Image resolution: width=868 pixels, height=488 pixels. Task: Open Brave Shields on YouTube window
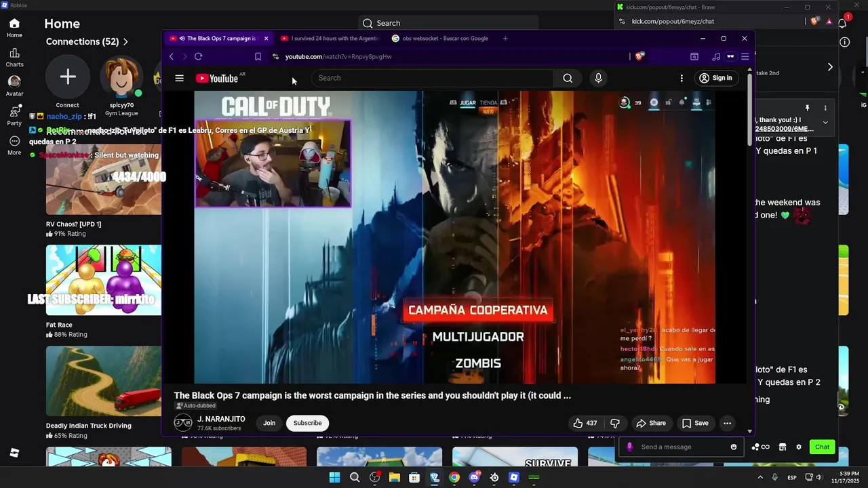[x=639, y=56]
